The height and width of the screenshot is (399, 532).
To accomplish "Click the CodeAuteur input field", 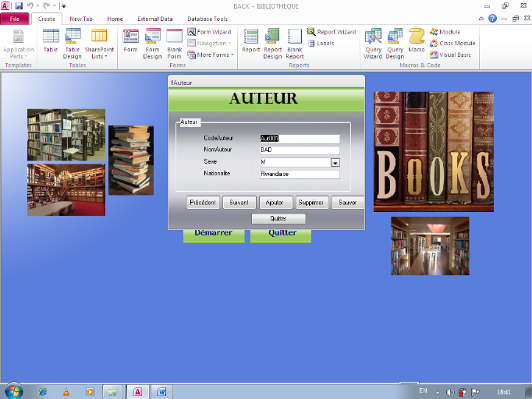I will (x=300, y=138).
